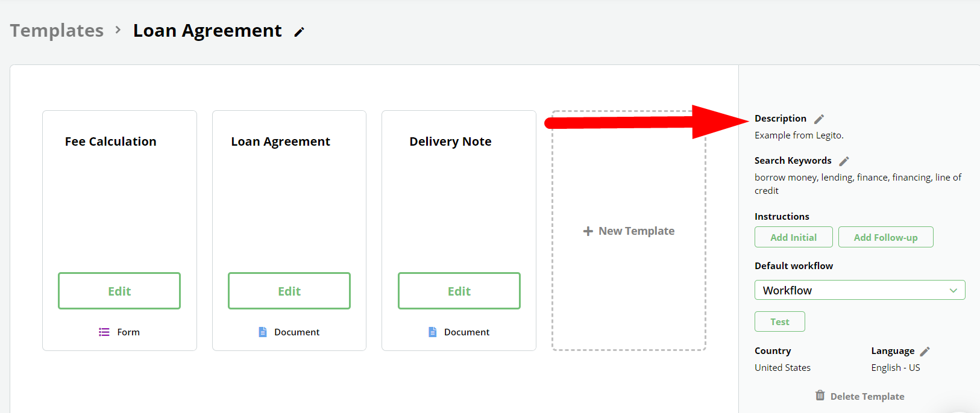The image size is (980, 413).
Task: Click the Document icon under Delivery Note card
Action: point(433,332)
